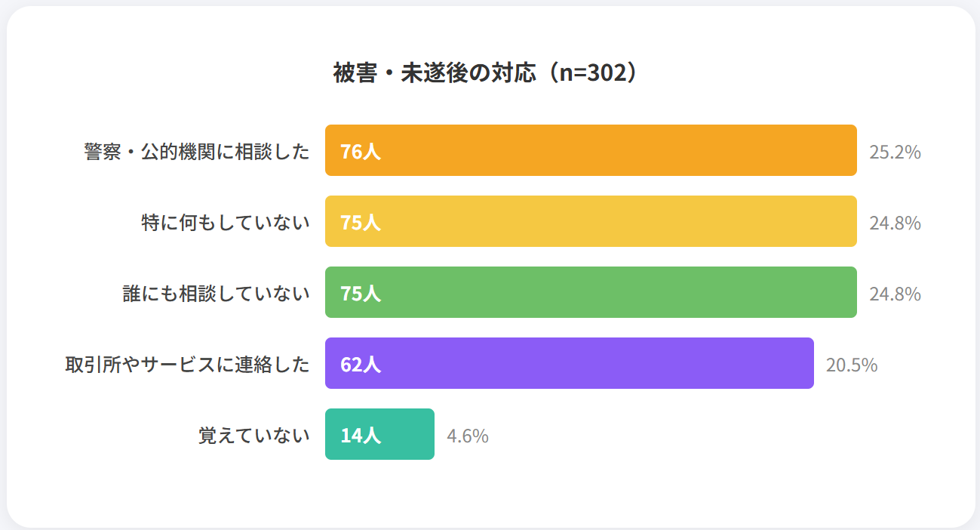Click the 20.5% percentage label
This screenshot has height=530, width=980.
pyautogui.click(x=852, y=365)
